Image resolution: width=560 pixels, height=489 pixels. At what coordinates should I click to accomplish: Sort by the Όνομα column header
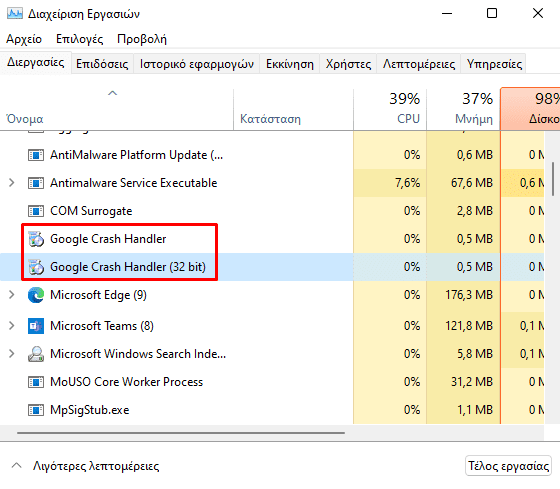pyautogui.click(x=117, y=109)
